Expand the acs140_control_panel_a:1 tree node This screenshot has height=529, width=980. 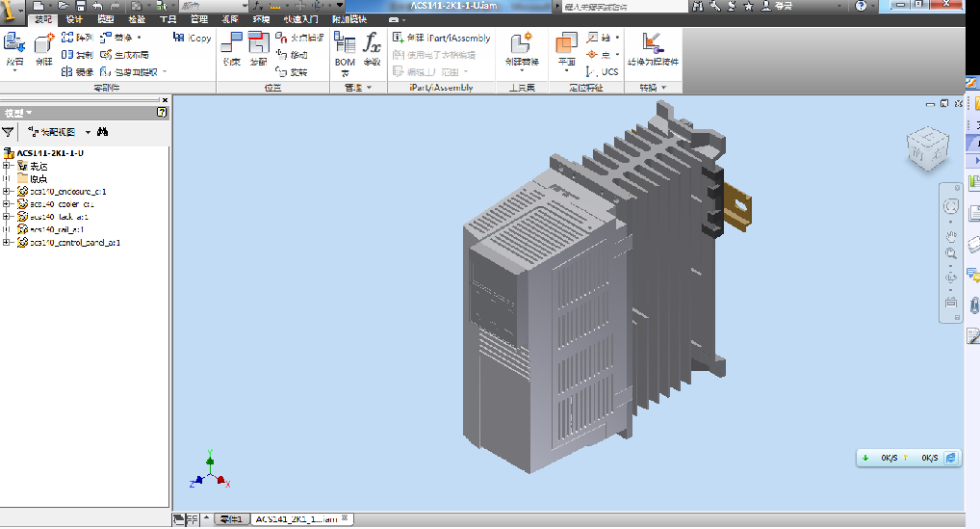[6, 243]
